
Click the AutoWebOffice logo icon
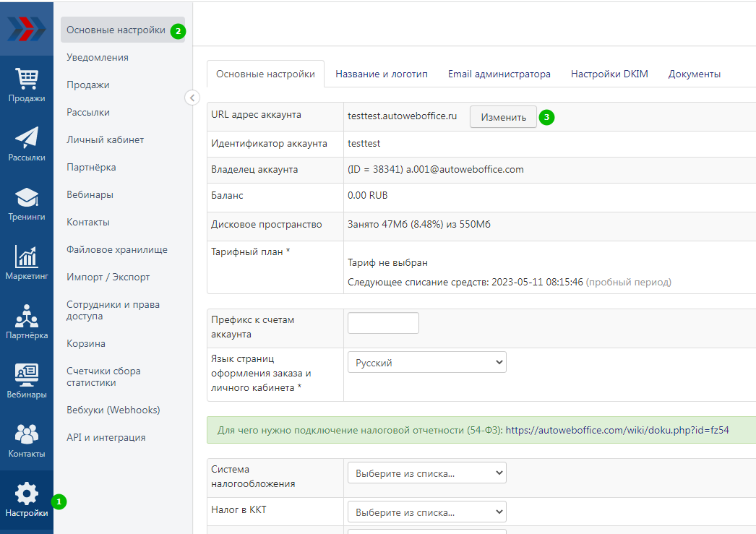(x=27, y=29)
